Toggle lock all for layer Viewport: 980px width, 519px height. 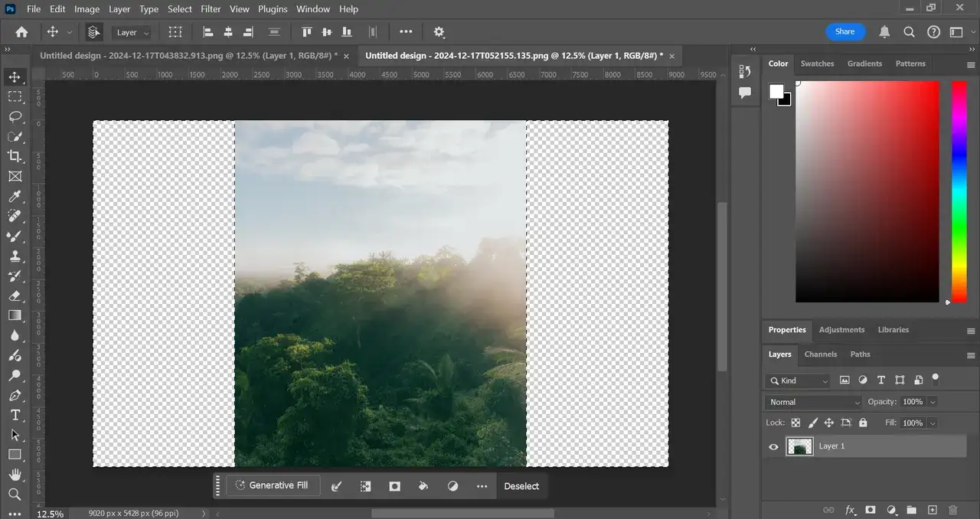click(863, 423)
